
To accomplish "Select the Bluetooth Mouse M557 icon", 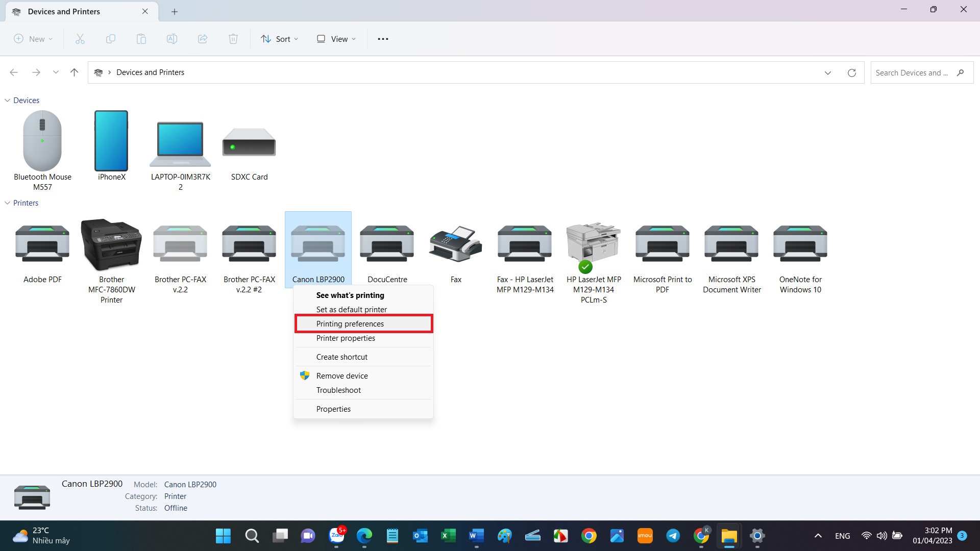I will coord(42,141).
